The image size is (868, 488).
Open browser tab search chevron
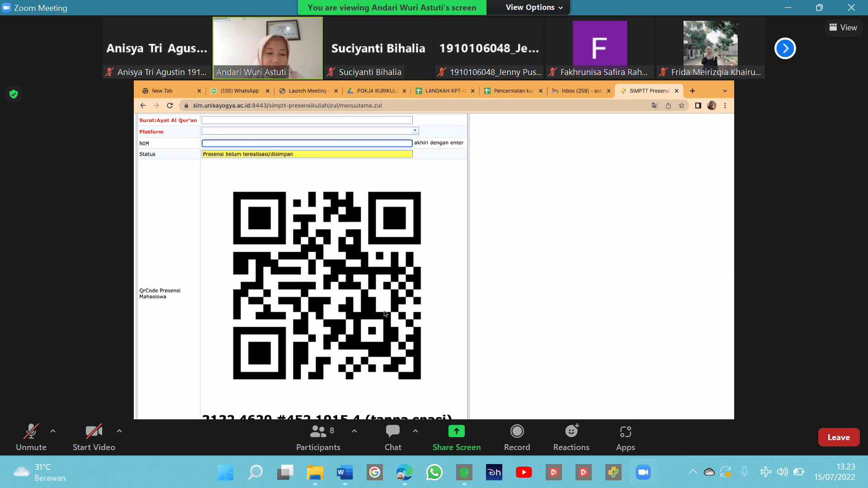(x=725, y=91)
